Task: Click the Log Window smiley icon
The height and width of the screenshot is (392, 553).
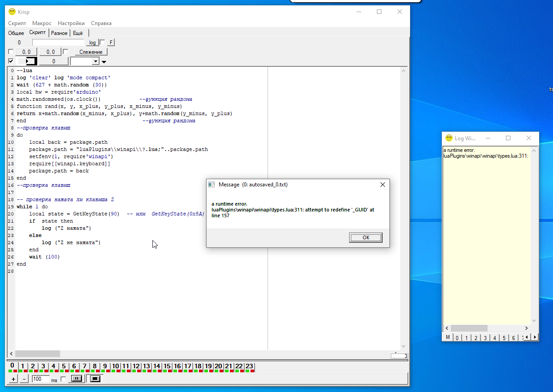Action: pos(449,138)
